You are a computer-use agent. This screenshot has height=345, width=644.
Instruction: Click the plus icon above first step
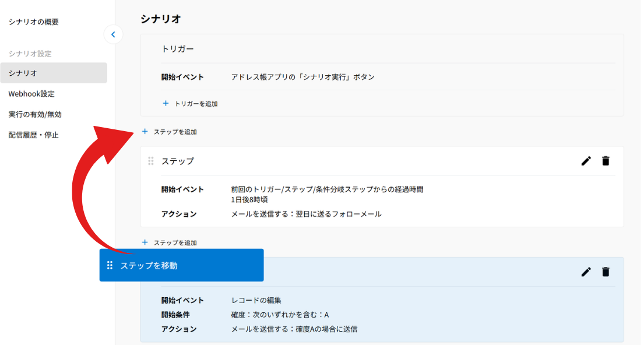(145, 132)
